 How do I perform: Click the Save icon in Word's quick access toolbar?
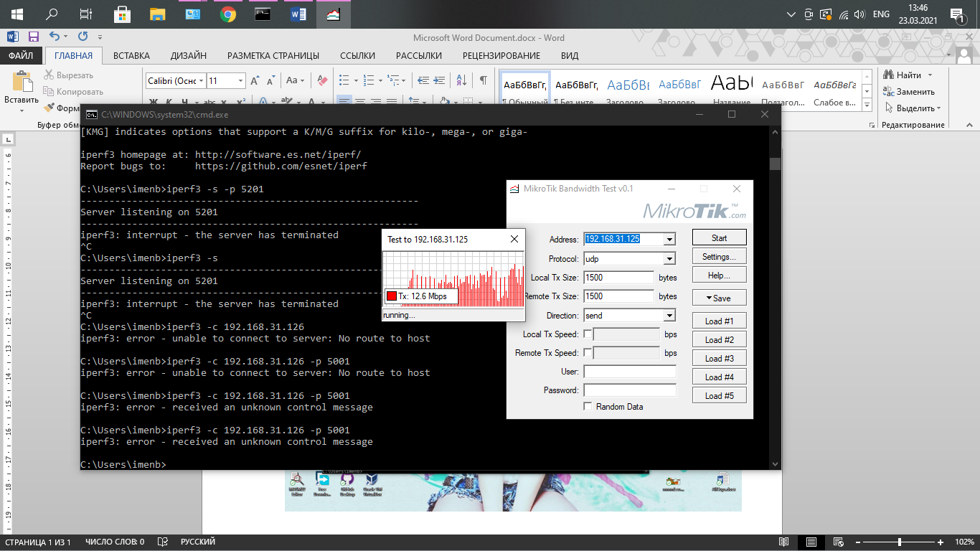point(34,37)
